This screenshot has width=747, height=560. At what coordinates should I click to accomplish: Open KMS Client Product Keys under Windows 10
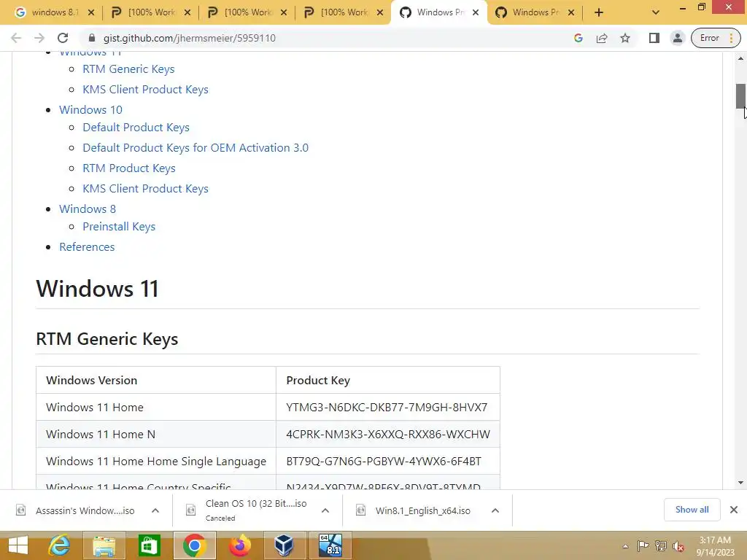[145, 189]
